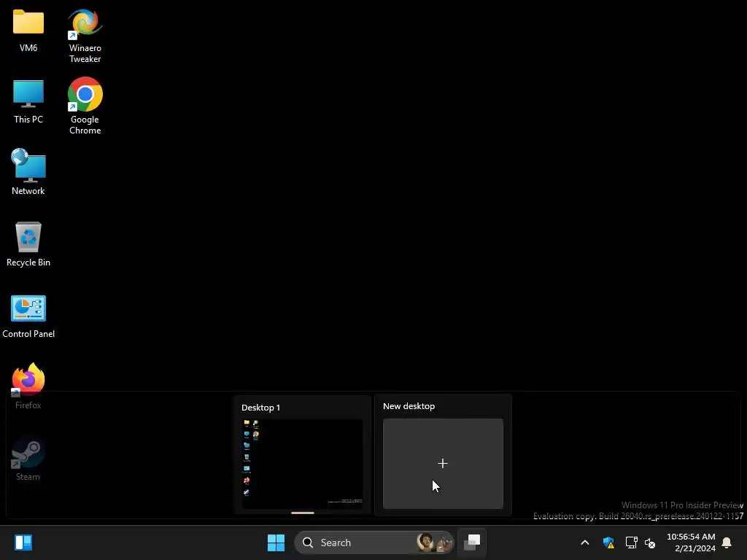The image size is (747, 560).
Task: Open the notifications bell icon
Action: pyautogui.click(x=727, y=542)
